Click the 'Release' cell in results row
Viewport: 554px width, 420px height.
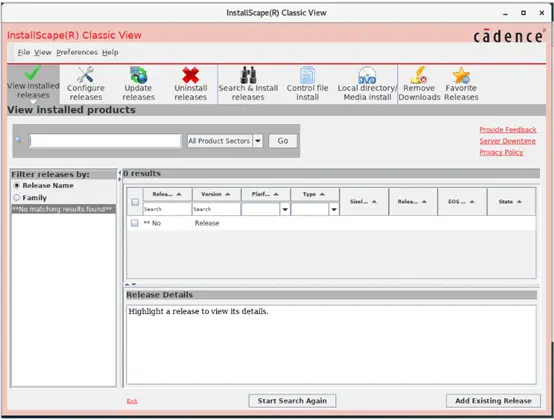[207, 223]
